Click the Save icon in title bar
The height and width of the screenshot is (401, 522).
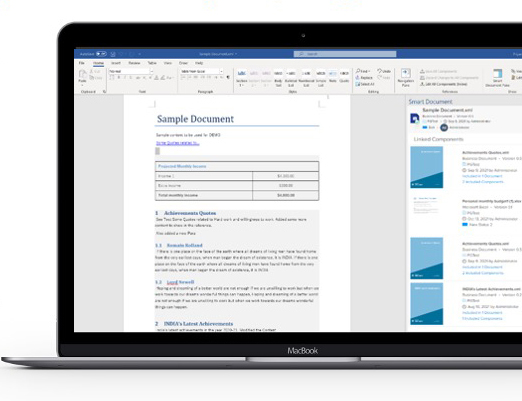pyautogui.click(x=113, y=54)
